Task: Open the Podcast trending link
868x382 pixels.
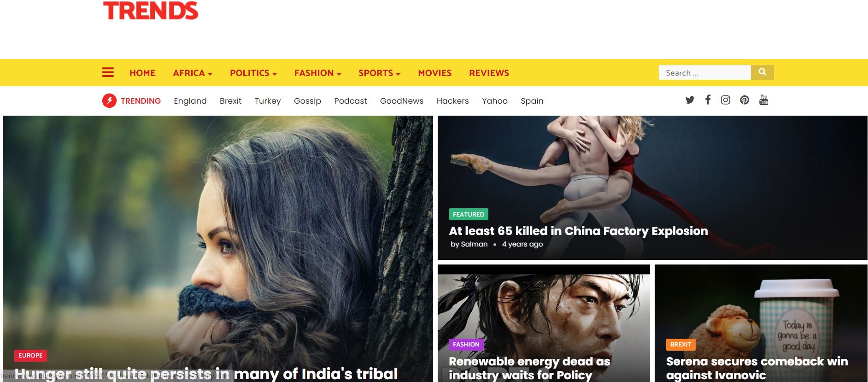Action: click(x=351, y=101)
